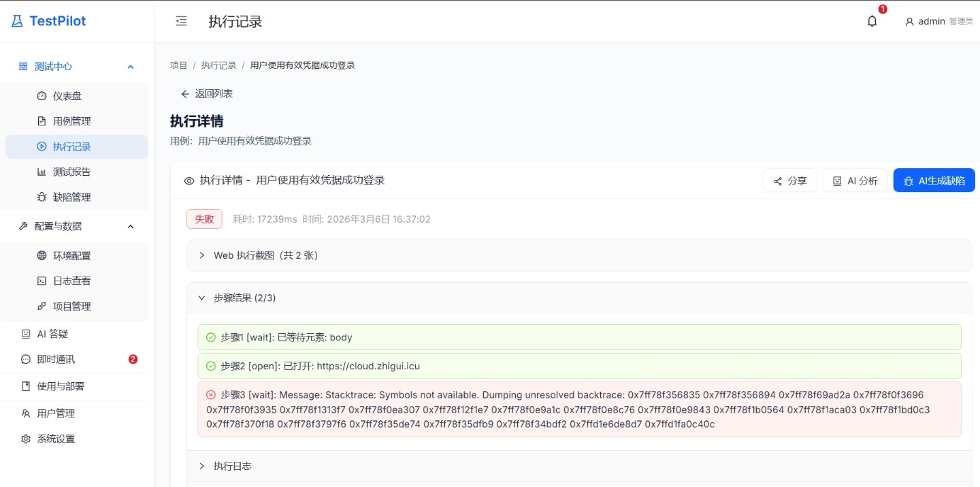Open notifications bell icon

tap(872, 21)
